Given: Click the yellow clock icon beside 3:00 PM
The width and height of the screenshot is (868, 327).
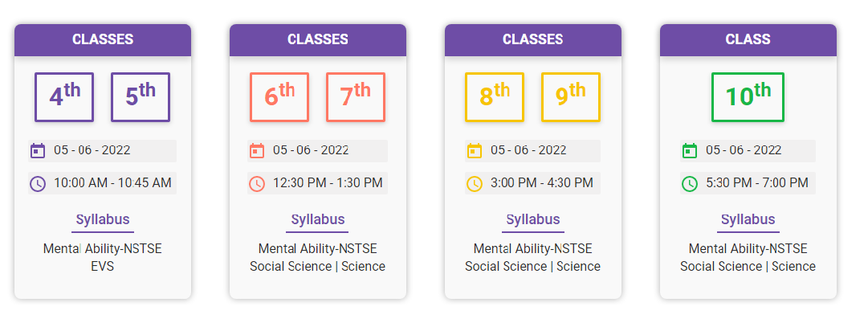Looking at the screenshot, I should [x=475, y=183].
